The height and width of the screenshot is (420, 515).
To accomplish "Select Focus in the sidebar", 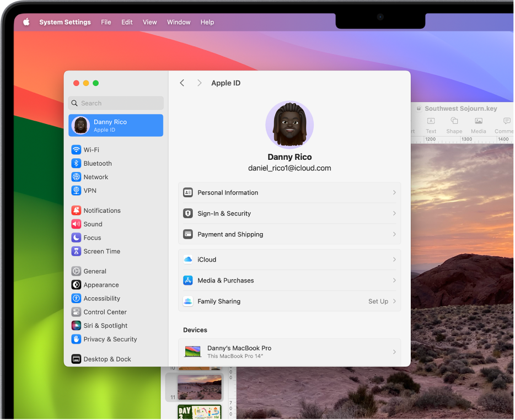I will [92, 238].
